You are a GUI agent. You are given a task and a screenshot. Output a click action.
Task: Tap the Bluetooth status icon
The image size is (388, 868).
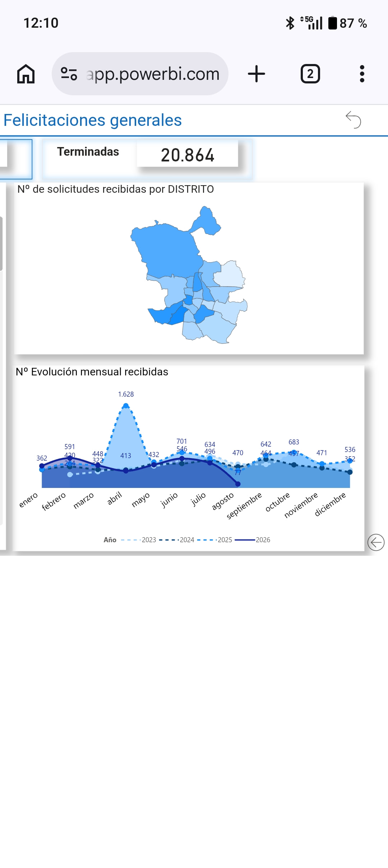click(290, 23)
